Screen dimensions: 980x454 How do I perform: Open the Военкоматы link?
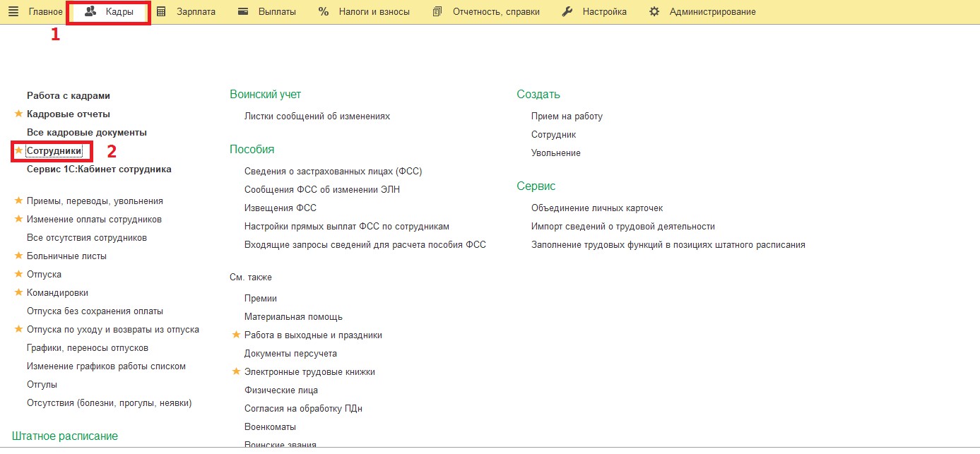[270, 426]
